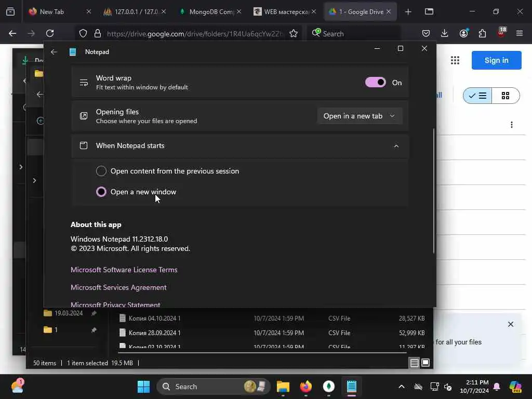Open the taskbar clock 2:11 PM

(x=474, y=387)
